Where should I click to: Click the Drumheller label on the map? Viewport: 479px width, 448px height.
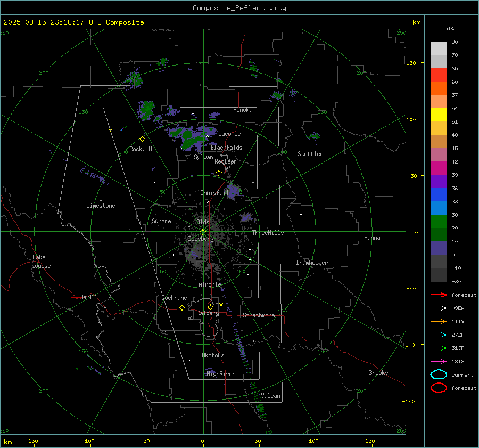pos(312,263)
